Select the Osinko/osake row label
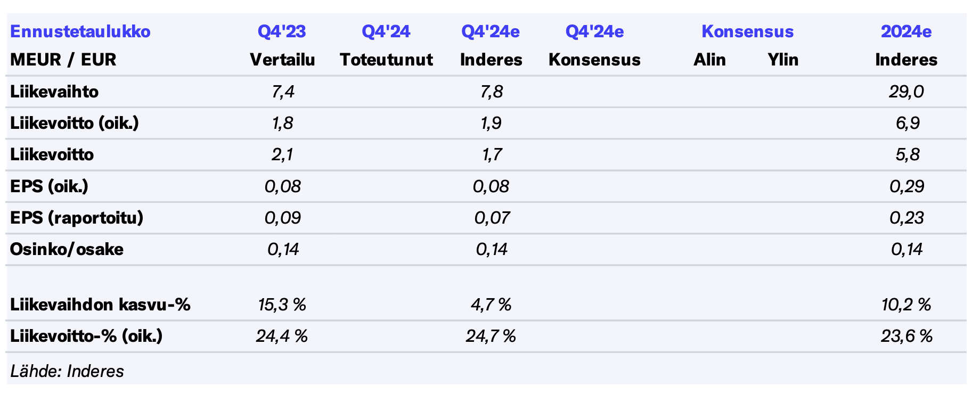This screenshot has width=980, height=394. click(x=67, y=249)
